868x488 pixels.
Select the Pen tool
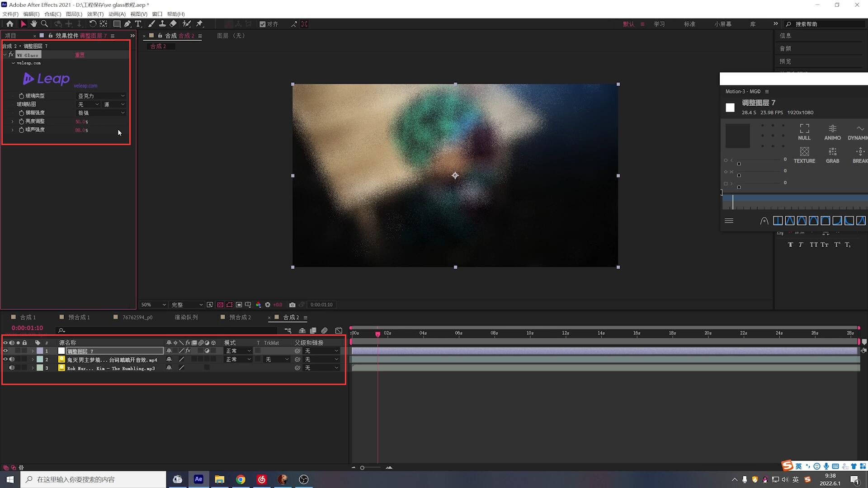127,24
